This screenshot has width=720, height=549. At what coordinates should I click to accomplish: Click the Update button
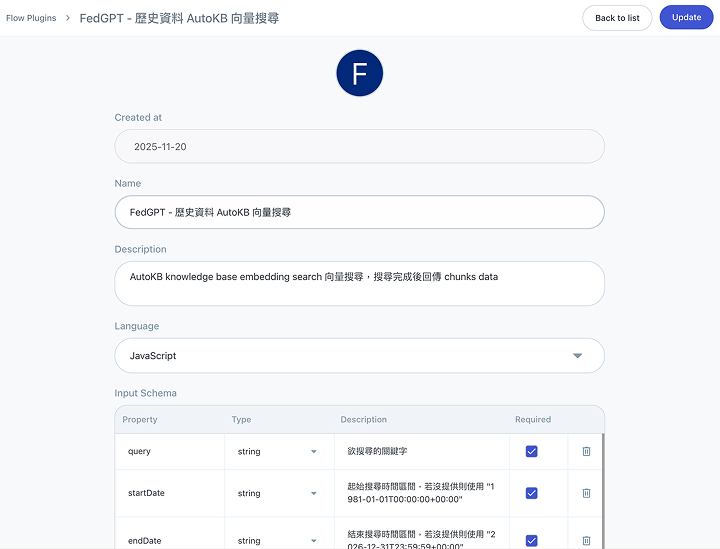(x=686, y=17)
